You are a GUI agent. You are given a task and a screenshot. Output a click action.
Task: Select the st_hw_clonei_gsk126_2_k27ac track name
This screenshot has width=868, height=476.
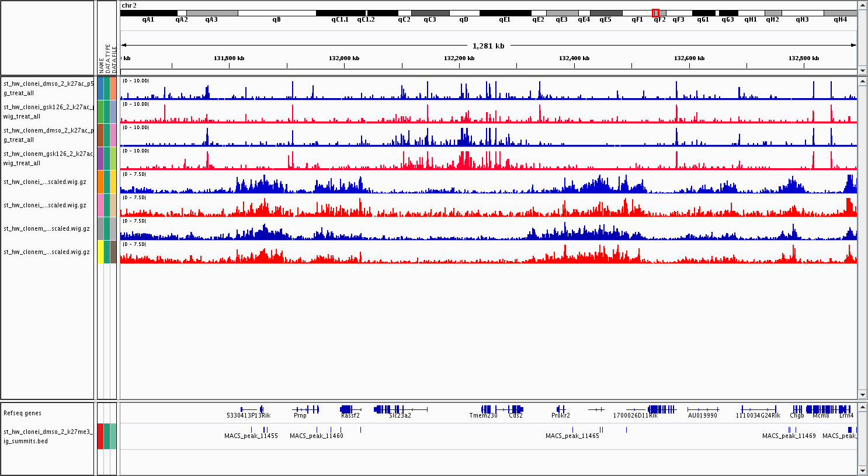48,112
